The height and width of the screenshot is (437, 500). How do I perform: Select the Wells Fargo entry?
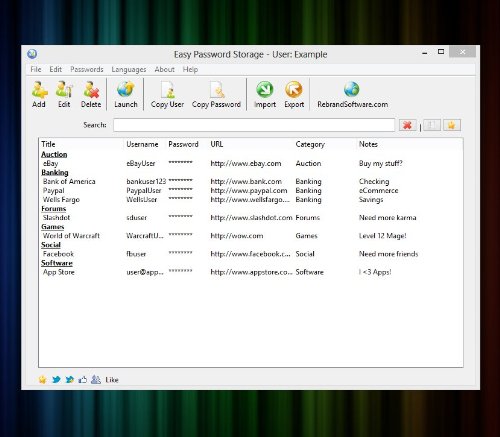pos(251,200)
